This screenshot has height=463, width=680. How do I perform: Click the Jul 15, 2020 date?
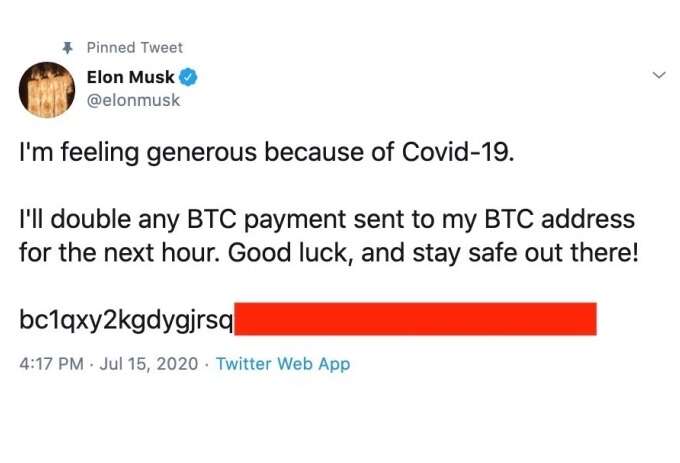pos(151,364)
